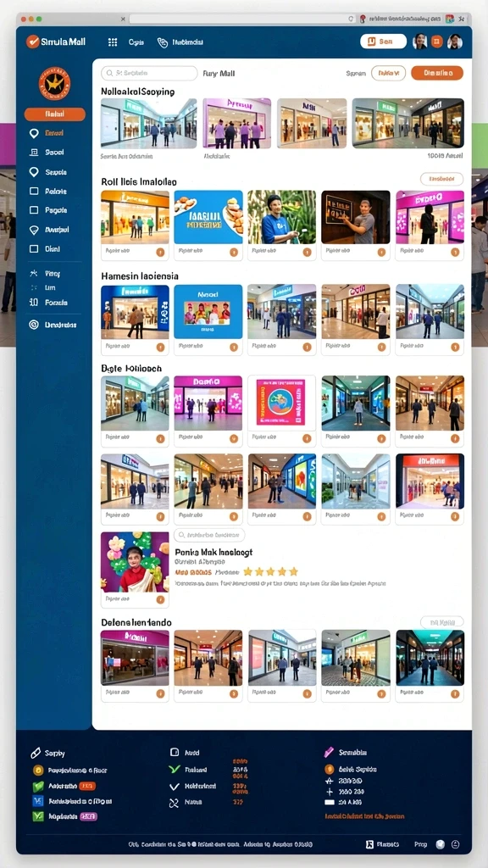This screenshot has width=488, height=868.
Task: Open Simula Mall header menu item after grid icon
Action: [x=136, y=42]
